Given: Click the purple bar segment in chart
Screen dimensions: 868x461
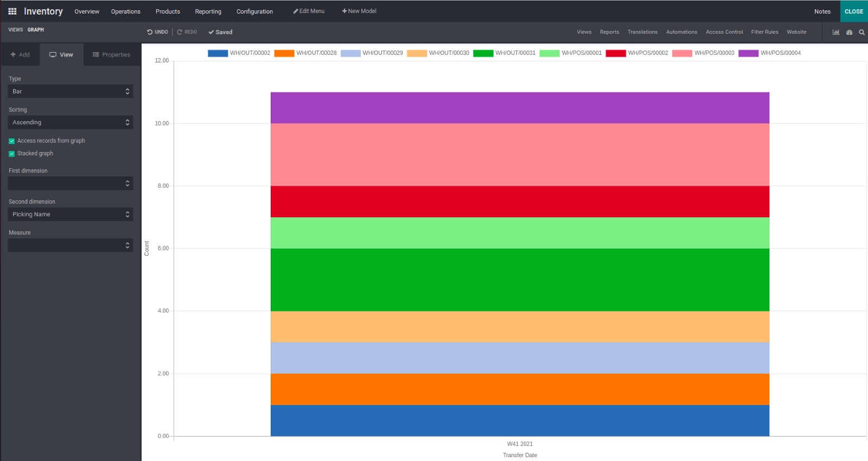Looking at the screenshot, I should coord(520,108).
